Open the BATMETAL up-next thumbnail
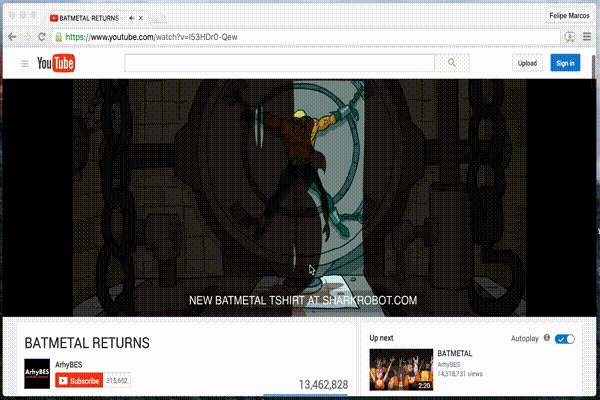Image resolution: width=600 pixels, height=400 pixels. click(401, 369)
